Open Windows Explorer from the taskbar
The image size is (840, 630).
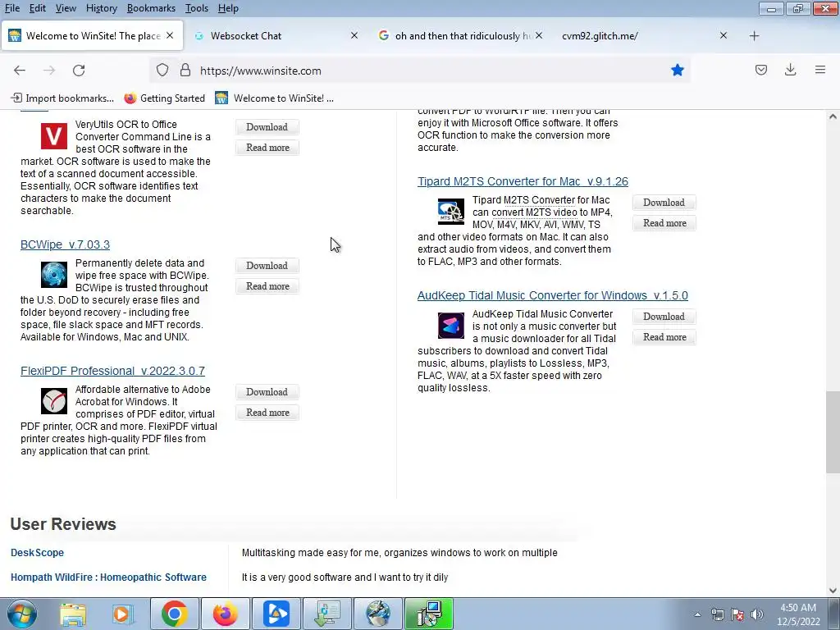tap(73, 614)
